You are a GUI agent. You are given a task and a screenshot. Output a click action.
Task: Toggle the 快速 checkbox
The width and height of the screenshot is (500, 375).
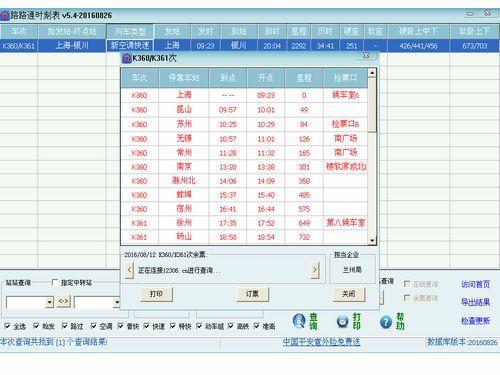(146, 326)
